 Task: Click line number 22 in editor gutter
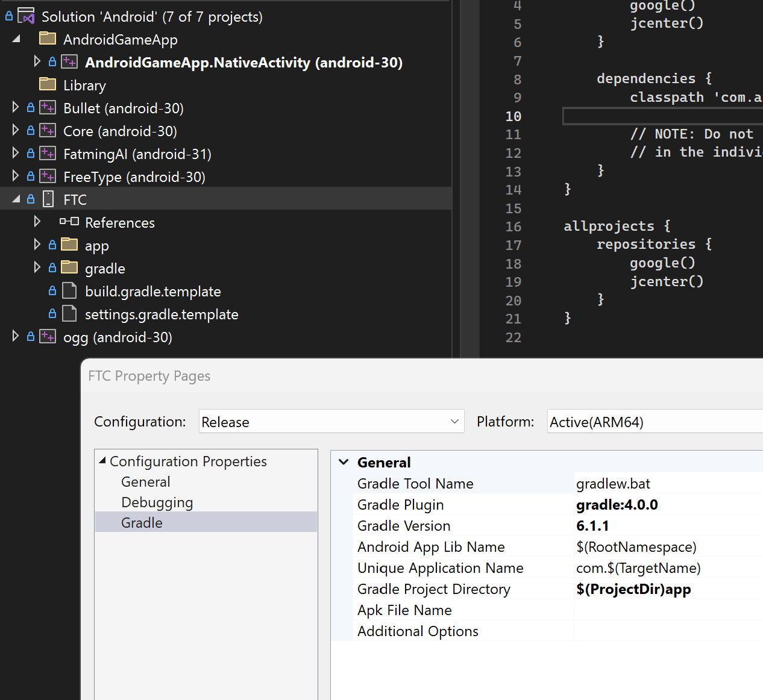click(x=513, y=337)
